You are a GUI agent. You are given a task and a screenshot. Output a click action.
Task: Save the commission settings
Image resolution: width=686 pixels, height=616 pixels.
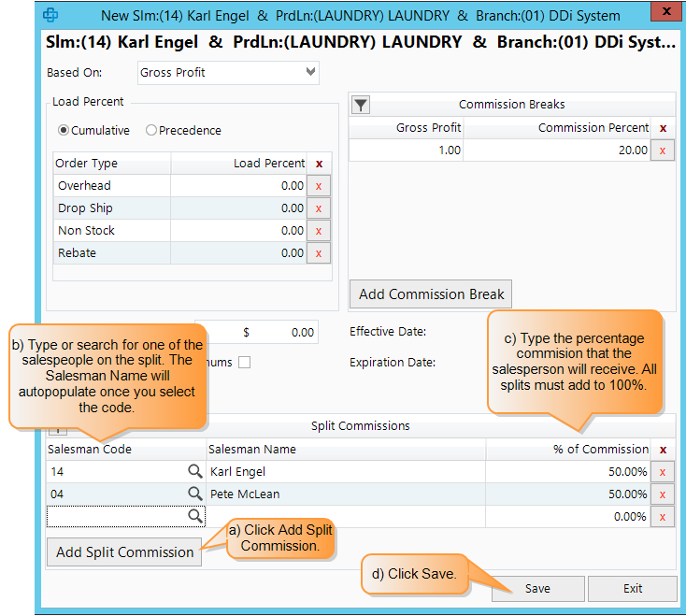[537, 589]
